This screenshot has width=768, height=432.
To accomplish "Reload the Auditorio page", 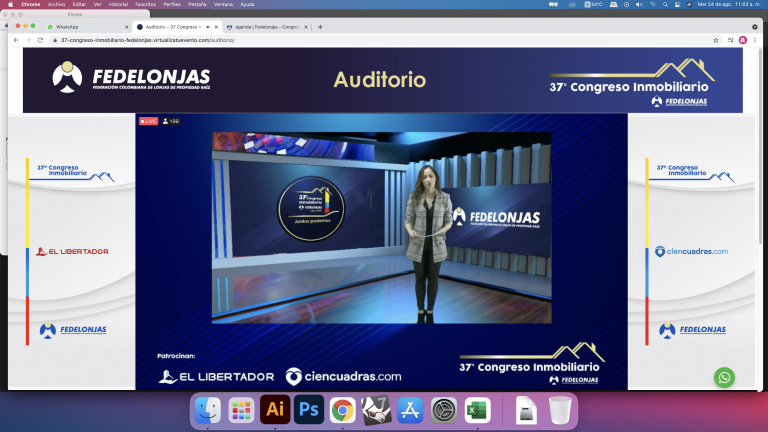I will tap(40, 40).
